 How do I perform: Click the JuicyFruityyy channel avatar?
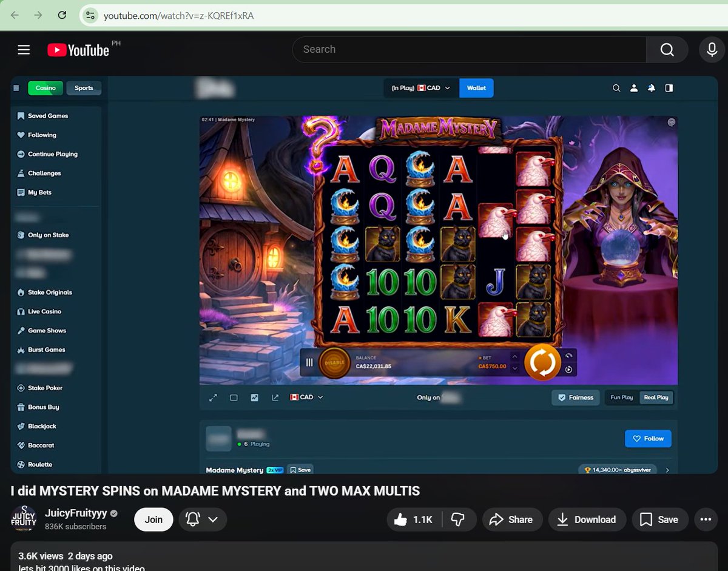(24, 519)
